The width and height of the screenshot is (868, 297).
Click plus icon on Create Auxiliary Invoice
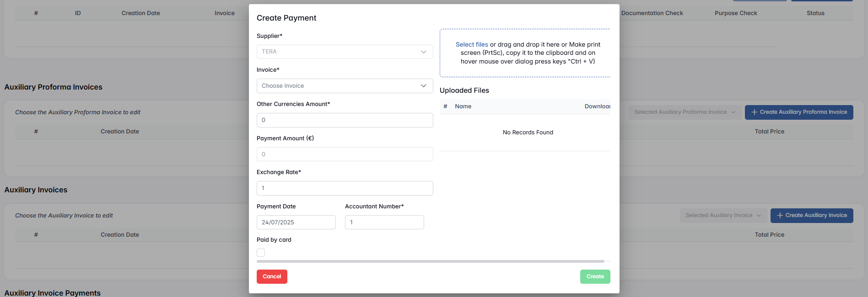(780, 216)
